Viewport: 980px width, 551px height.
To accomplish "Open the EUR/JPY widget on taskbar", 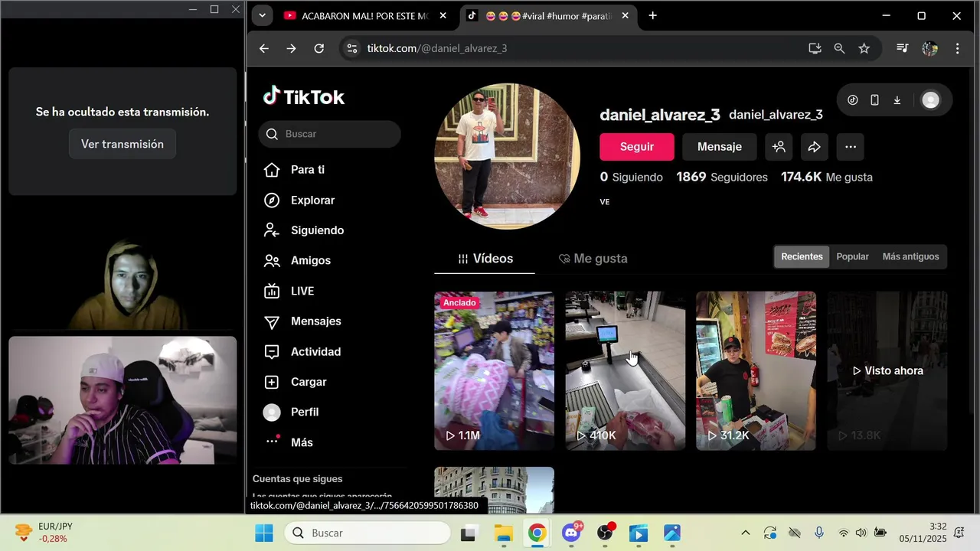I will click(46, 533).
